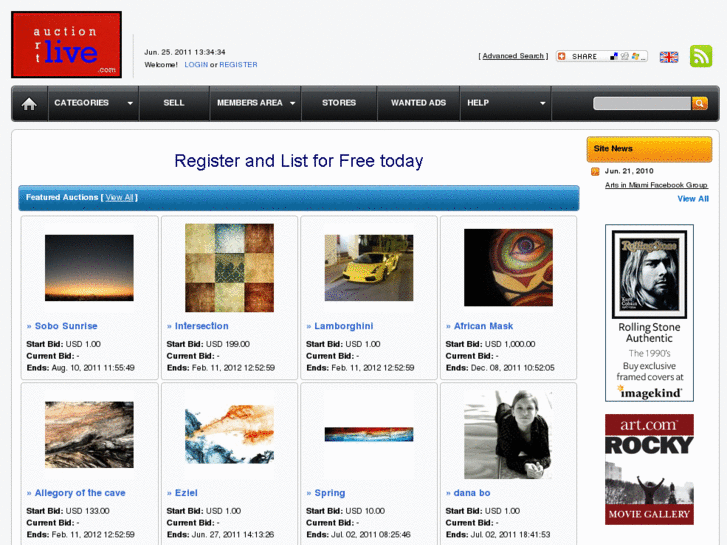
Task: Go to the Stores menu item
Action: coord(339,103)
